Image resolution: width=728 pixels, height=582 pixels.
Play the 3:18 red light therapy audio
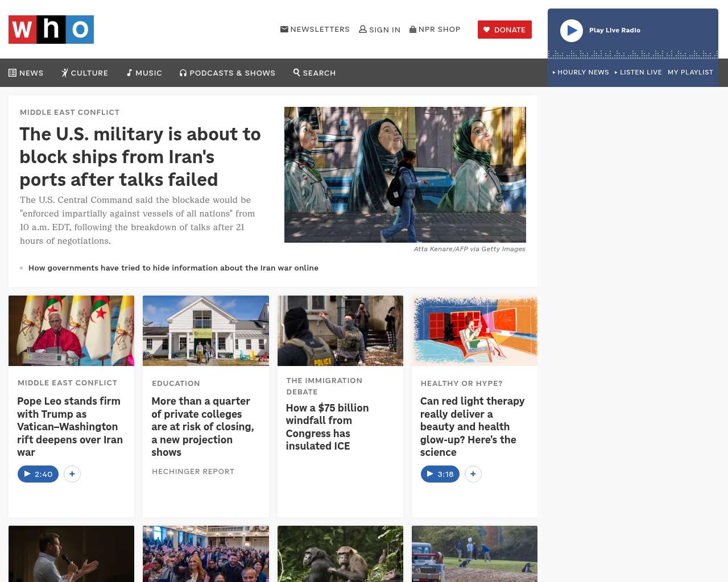coord(440,474)
